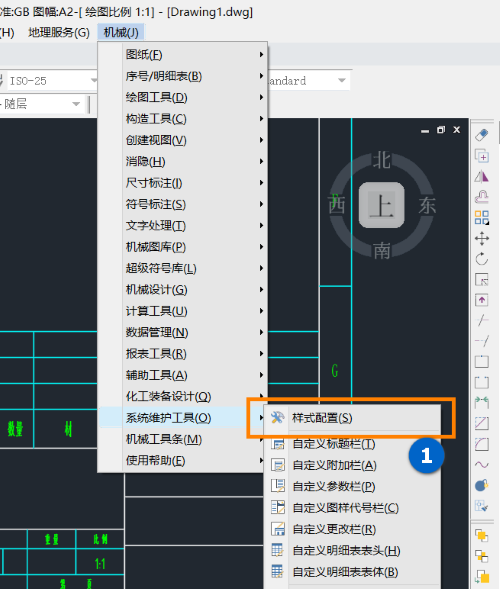Choose 自定义参数栏(P) submenu entry

352,486
